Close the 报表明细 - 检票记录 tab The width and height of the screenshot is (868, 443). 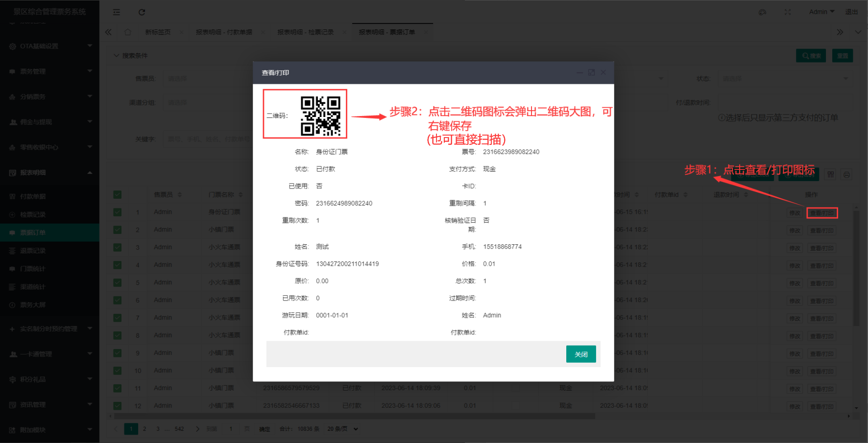coord(344,32)
